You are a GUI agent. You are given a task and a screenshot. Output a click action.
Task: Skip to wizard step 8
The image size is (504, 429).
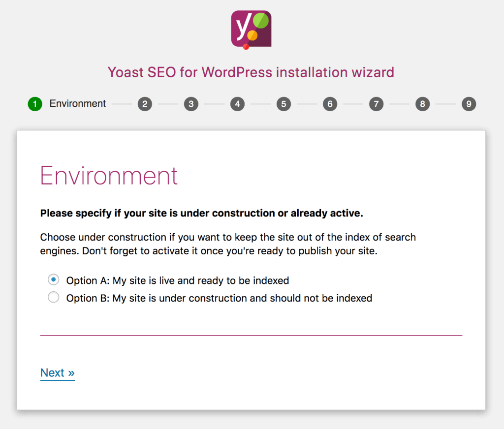(422, 104)
